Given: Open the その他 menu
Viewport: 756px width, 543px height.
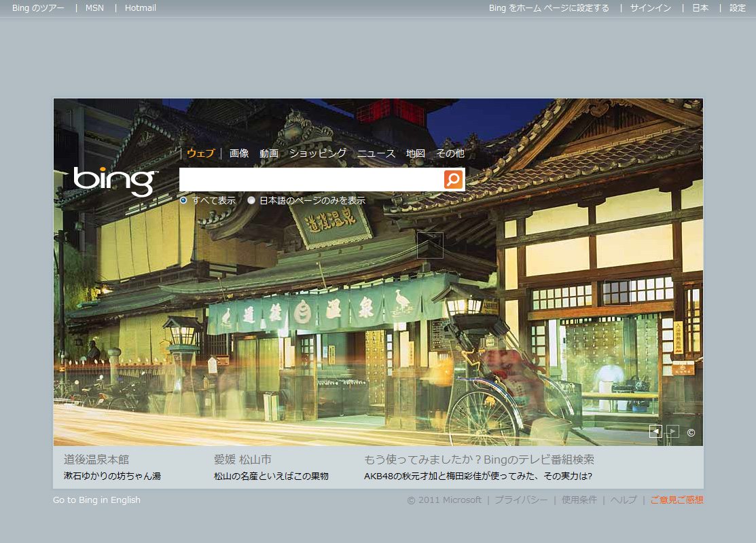Looking at the screenshot, I should click(450, 153).
